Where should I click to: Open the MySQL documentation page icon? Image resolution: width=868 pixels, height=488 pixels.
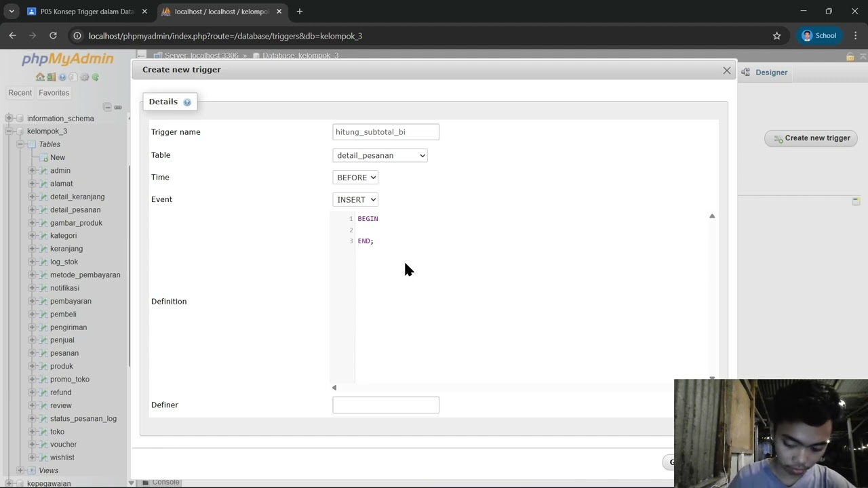tap(73, 77)
